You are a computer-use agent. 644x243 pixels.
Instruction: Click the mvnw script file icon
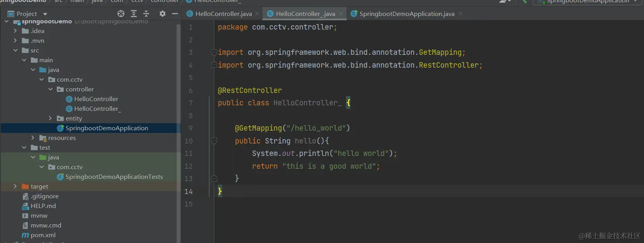(x=25, y=215)
